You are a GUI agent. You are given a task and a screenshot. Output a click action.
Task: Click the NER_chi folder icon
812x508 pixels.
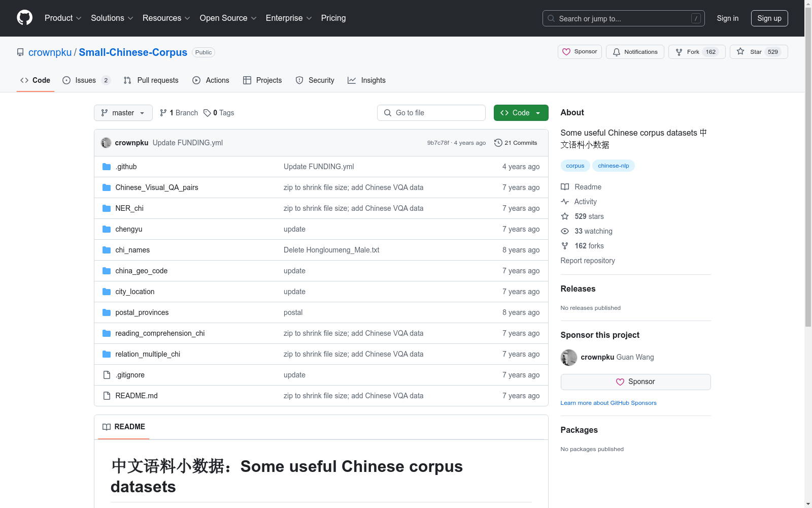tap(107, 208)
